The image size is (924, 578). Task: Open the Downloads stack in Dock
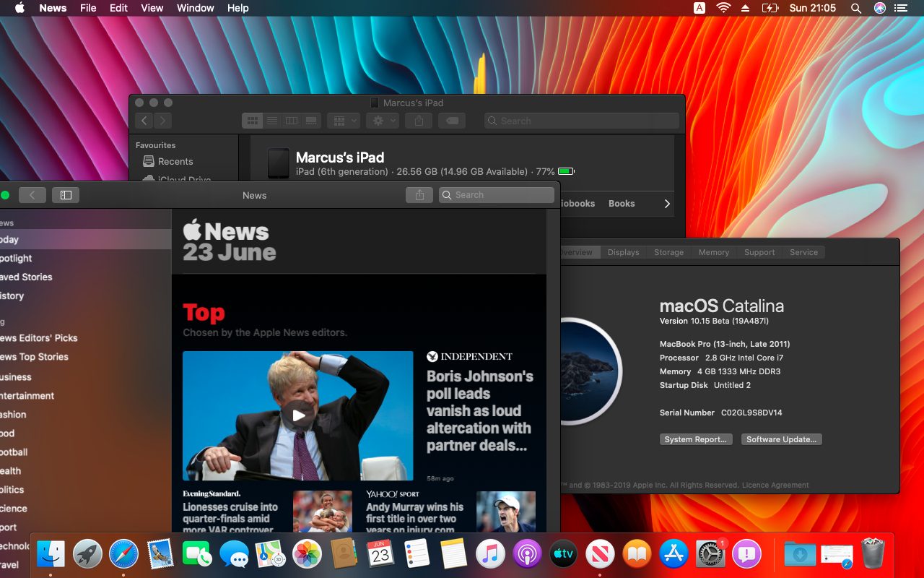point(800,554)
